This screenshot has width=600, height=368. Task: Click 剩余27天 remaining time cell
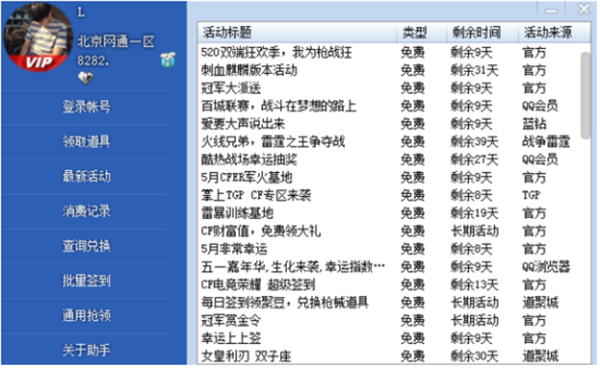click(x=474, y=160)
